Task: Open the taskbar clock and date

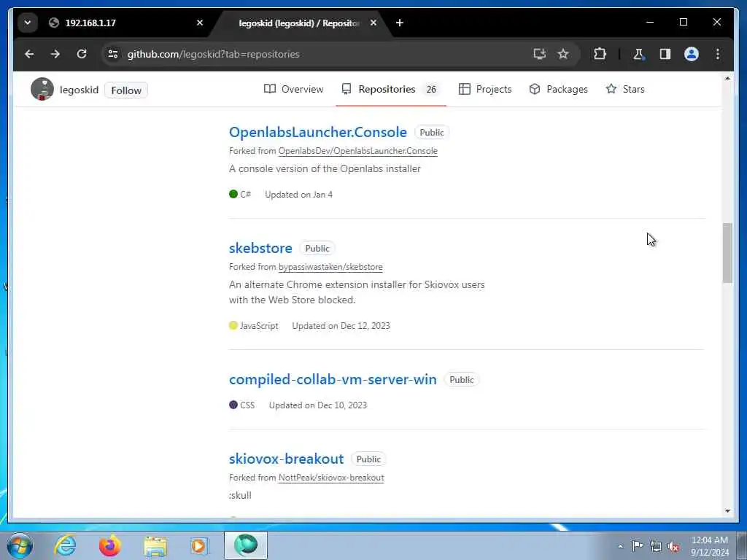Action: pos(710,546)
